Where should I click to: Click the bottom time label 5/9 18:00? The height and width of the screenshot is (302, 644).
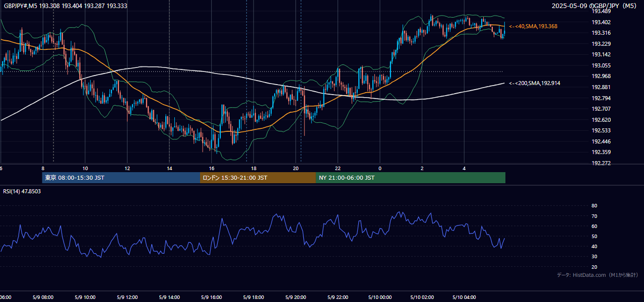click(253, 297)
